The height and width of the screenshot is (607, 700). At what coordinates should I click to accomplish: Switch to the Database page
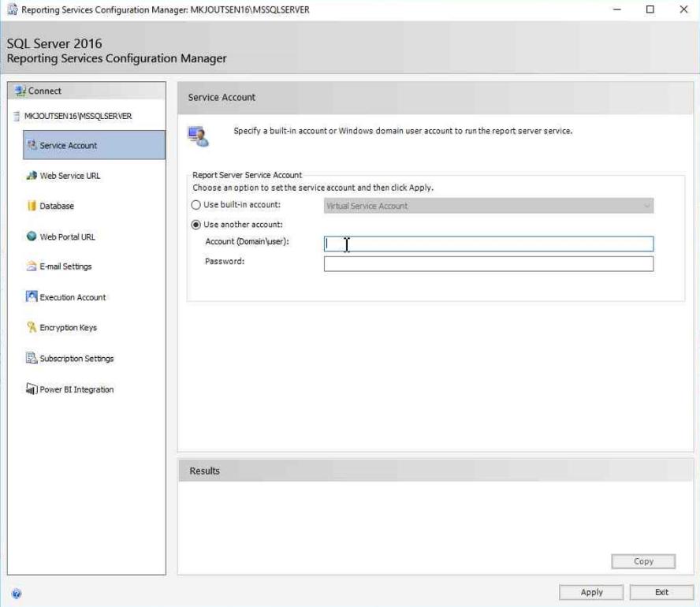57,207
